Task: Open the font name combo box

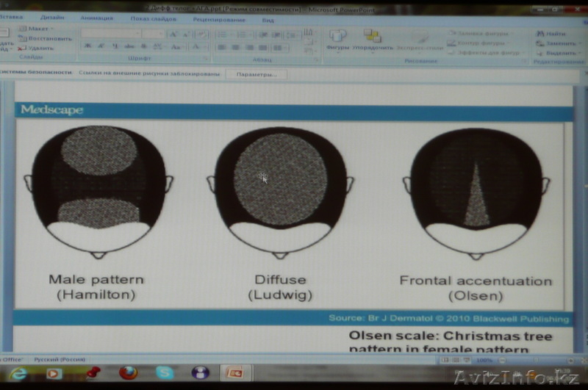Action: click(x=110, y=34)
